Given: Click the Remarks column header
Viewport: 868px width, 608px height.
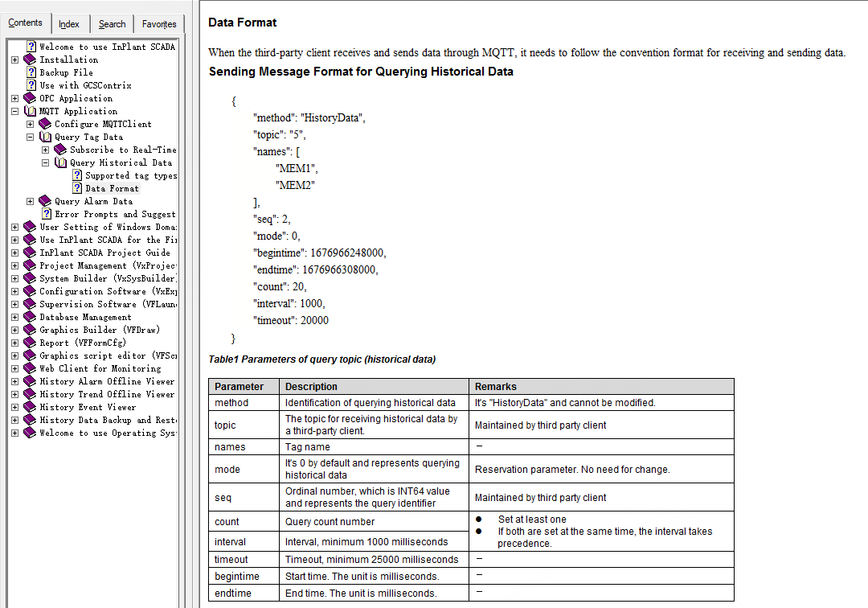Looking at the screenshot, I should click(x=602, y=387).
